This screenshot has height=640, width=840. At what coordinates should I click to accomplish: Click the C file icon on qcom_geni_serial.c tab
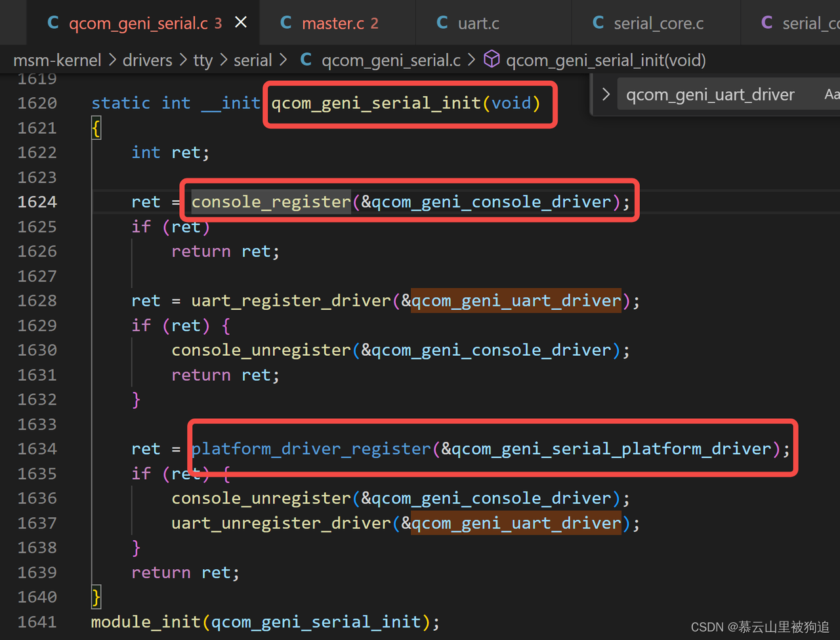pos(53,23)
